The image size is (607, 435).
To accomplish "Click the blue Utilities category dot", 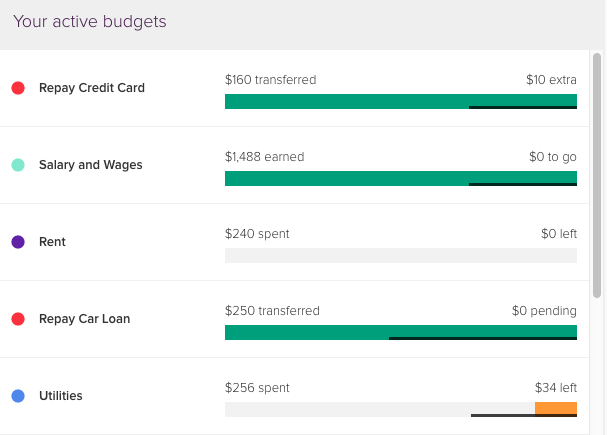I will pos(18,396).
